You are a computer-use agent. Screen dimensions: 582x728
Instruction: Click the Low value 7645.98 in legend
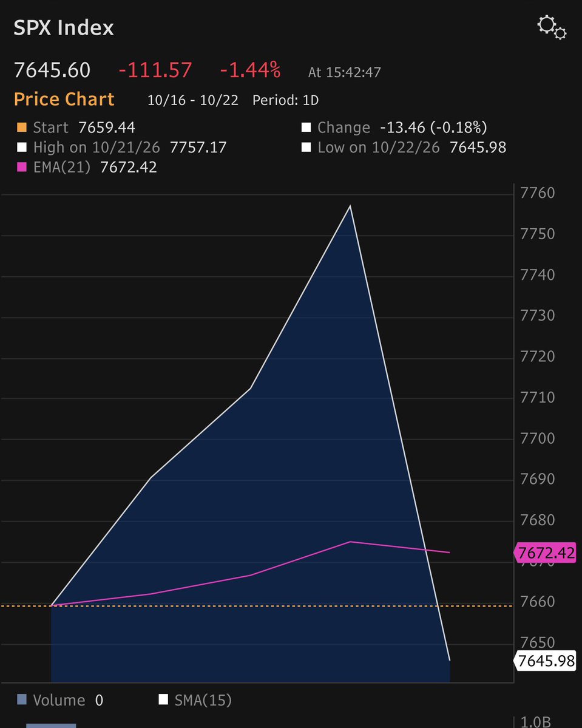(478, 147)
